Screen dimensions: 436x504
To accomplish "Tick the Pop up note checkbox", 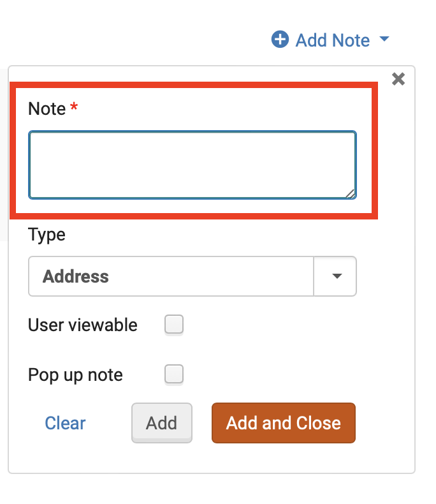I will pyautogui.click(x=174, y=374).
